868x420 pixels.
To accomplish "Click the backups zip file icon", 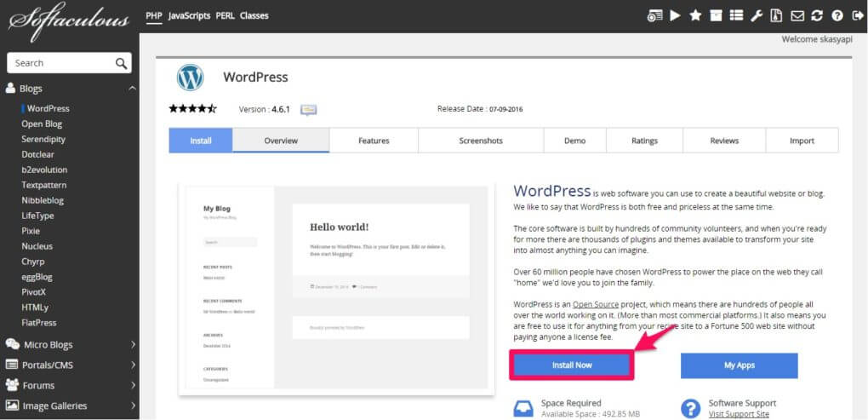I will tap(777, 15).
